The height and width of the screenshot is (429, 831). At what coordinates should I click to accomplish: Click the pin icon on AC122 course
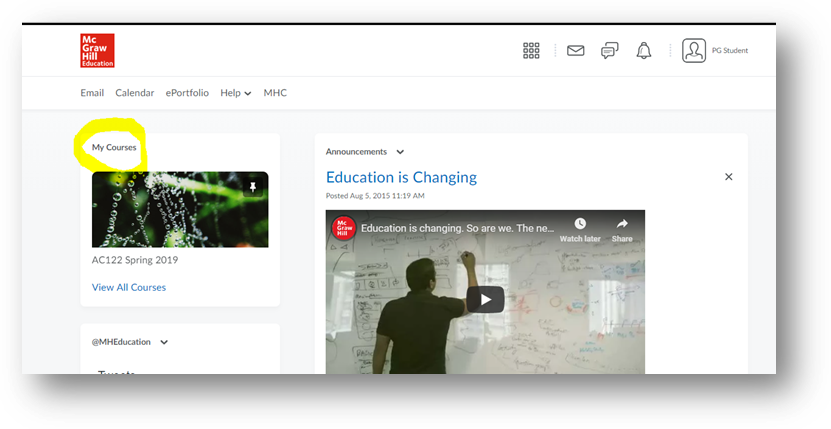coord(252,187)
